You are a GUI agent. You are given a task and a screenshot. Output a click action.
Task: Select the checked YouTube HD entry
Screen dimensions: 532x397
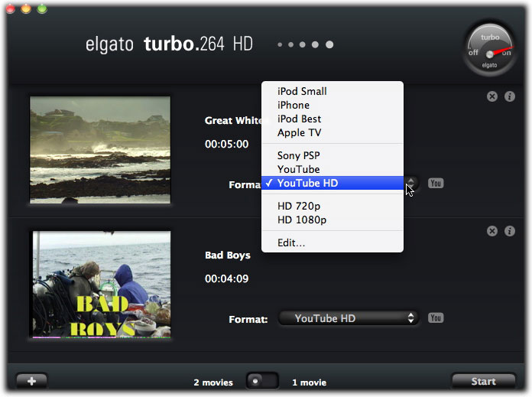(332, 183)
